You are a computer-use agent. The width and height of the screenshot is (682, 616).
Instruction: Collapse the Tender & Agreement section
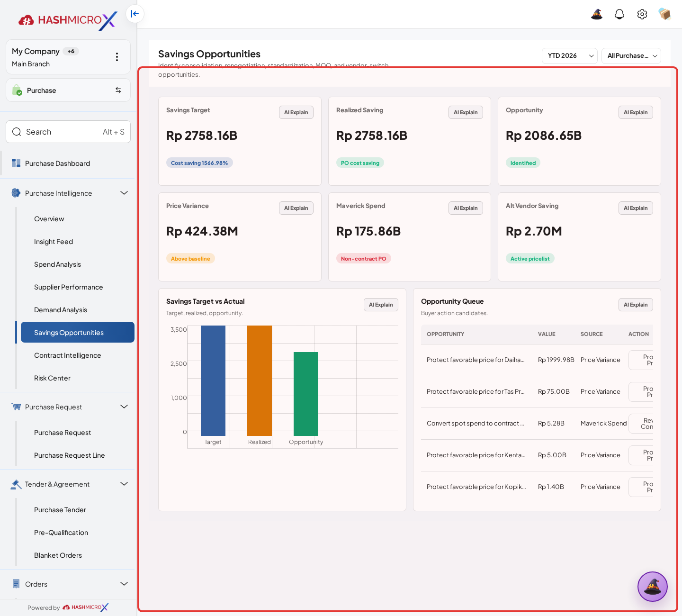[x=124, y=484]
